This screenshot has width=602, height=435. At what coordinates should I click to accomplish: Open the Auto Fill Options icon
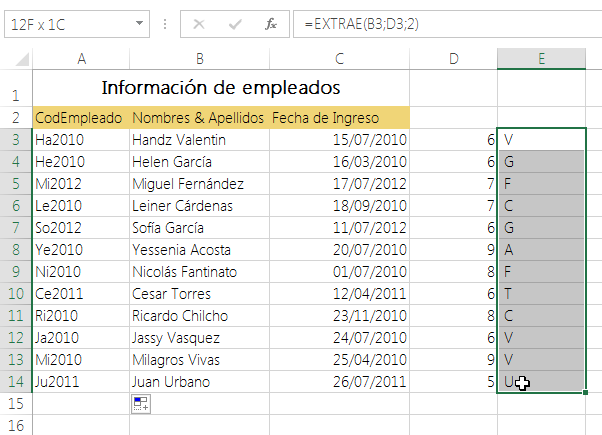pyautogui.click(x=140, y=402)
